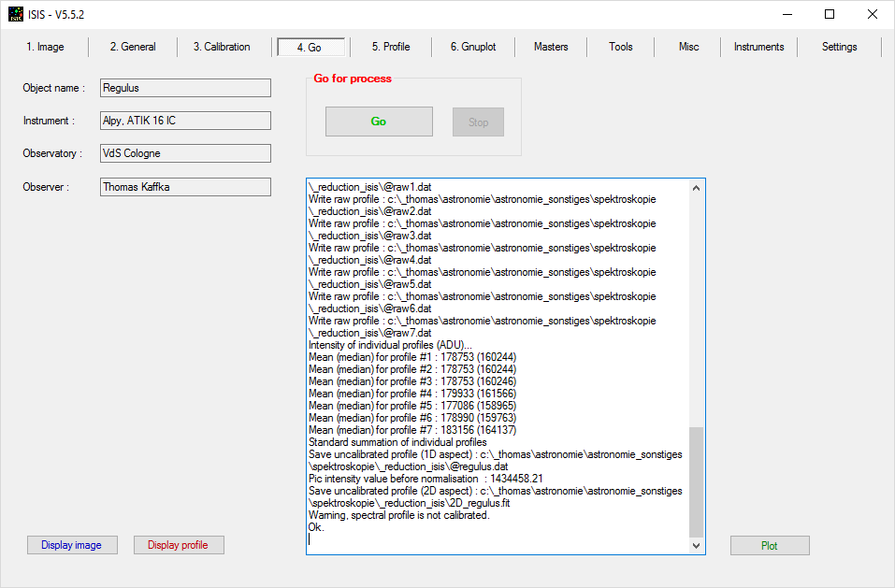Click the log scrollbar up arrow

(x=697, y=188)
